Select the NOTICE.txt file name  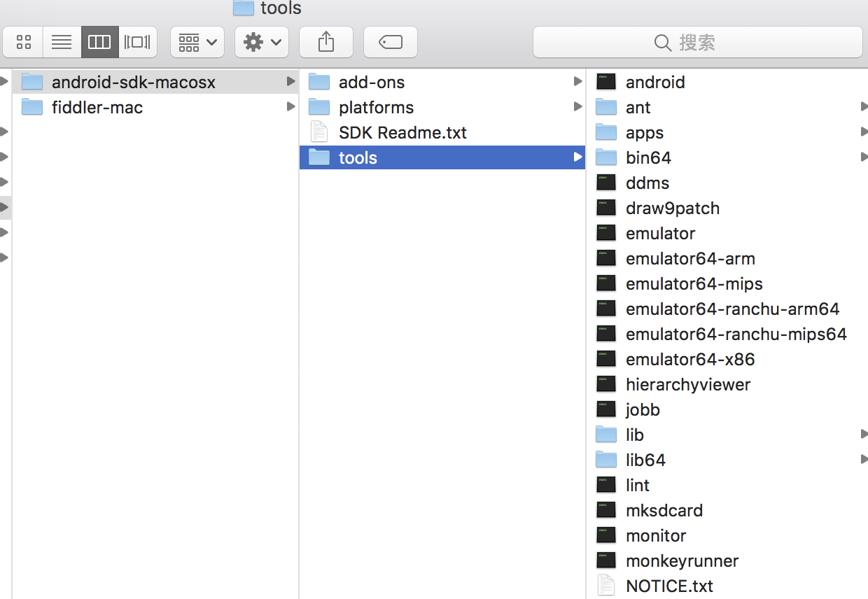tap(669, 586)
